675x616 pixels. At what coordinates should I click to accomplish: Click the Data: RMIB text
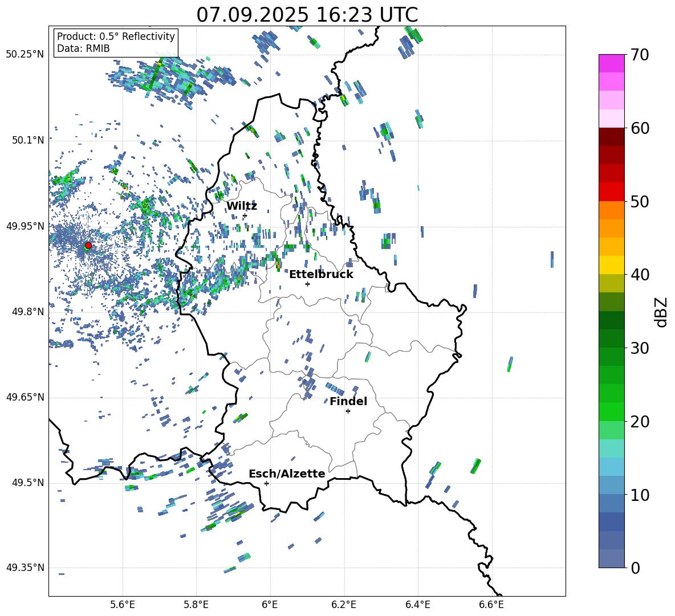(x=83, y=48)
